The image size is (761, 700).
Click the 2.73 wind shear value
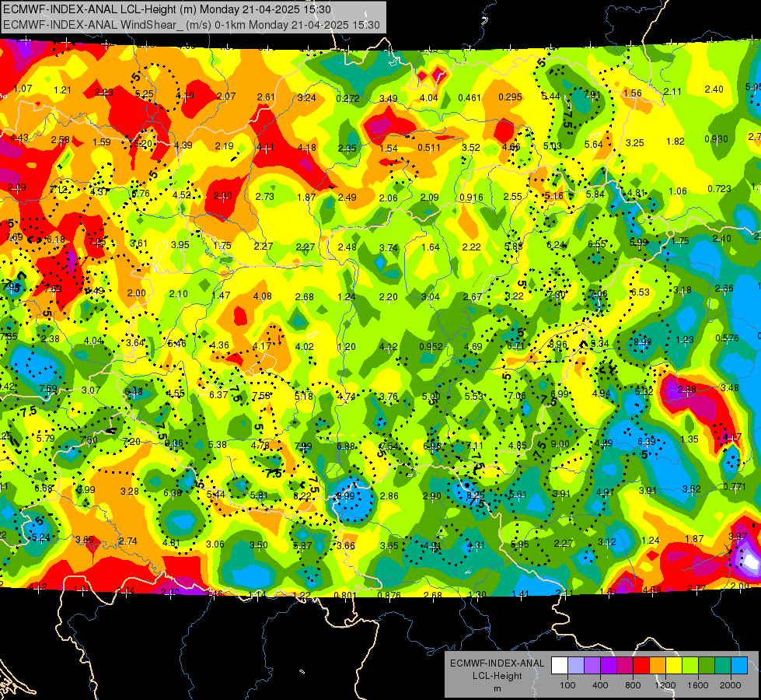[264, 196]
